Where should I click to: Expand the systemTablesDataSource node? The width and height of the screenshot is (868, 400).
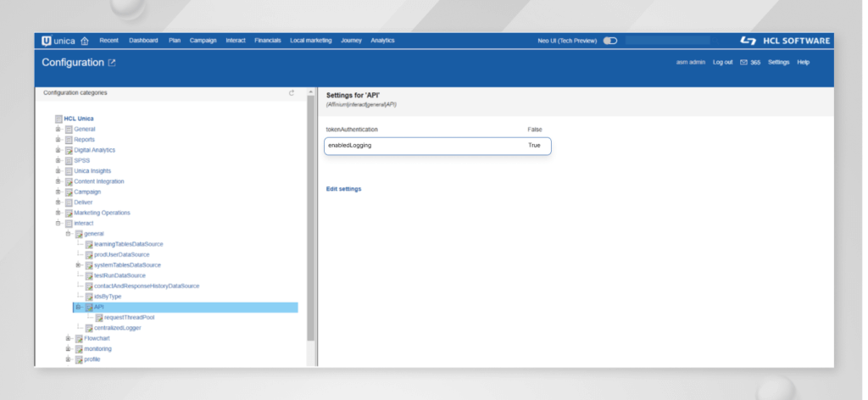[79, 265]
